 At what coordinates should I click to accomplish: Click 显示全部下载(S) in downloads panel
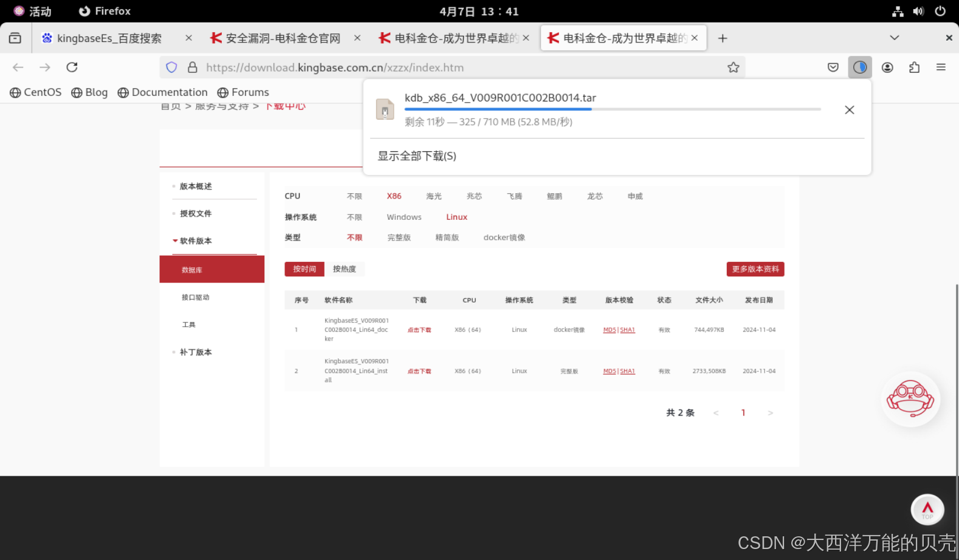[417, 156]
